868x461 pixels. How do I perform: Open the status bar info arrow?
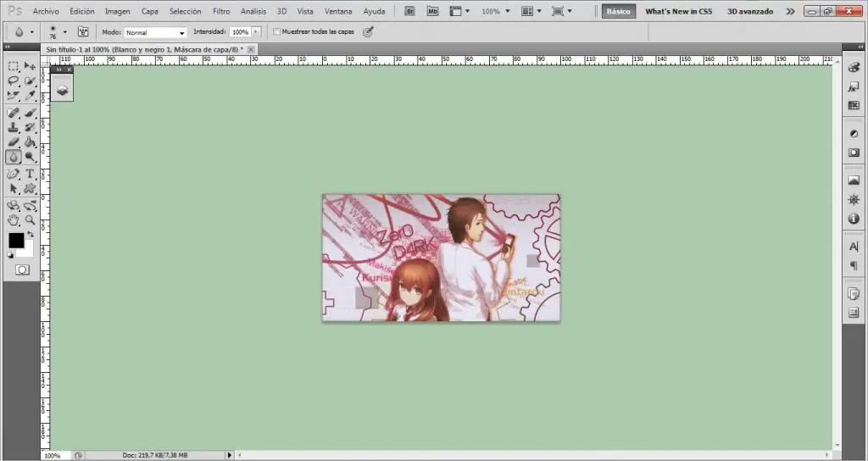tap(229, 455)
